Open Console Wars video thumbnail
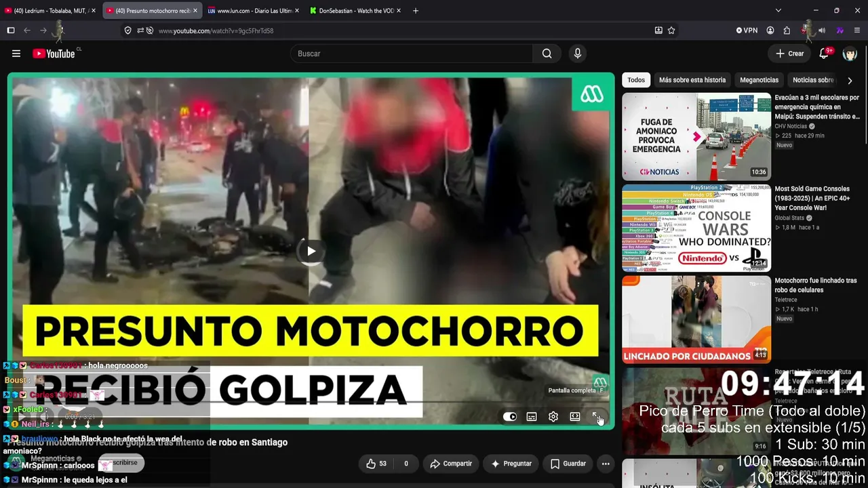Viewport: 868px width, 488px height. pos(696,228)
